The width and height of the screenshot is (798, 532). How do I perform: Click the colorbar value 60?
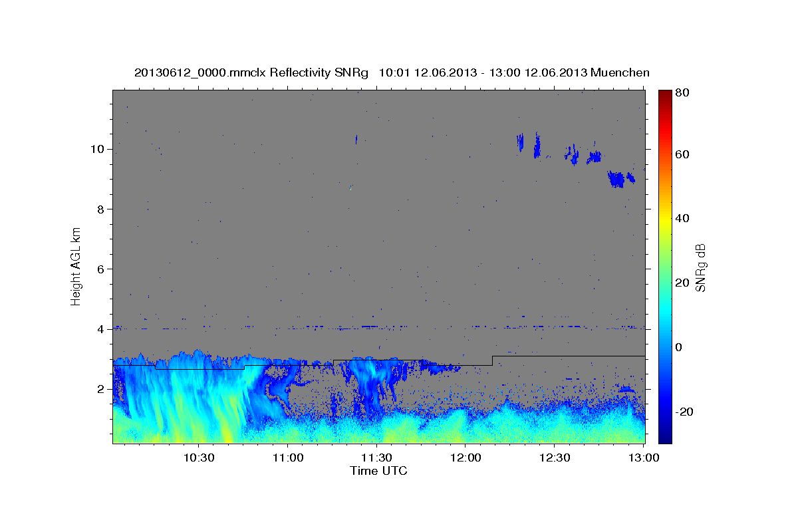point(682,154)
